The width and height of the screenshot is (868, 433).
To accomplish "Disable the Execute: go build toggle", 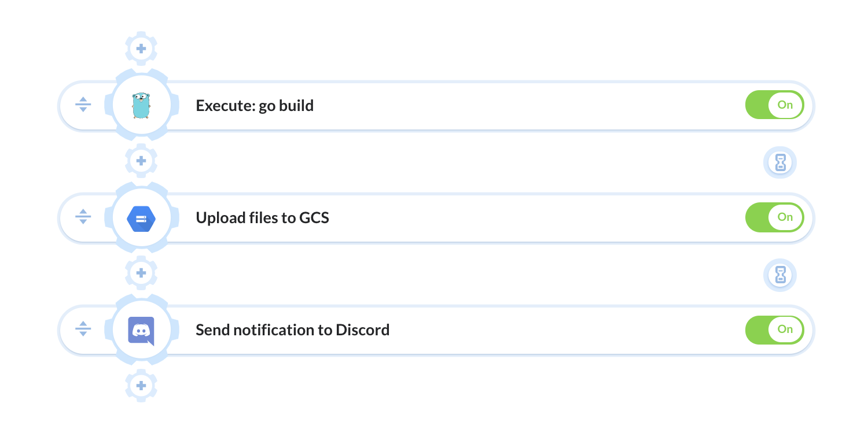I will pyautogui.click(x=774, y=105).
